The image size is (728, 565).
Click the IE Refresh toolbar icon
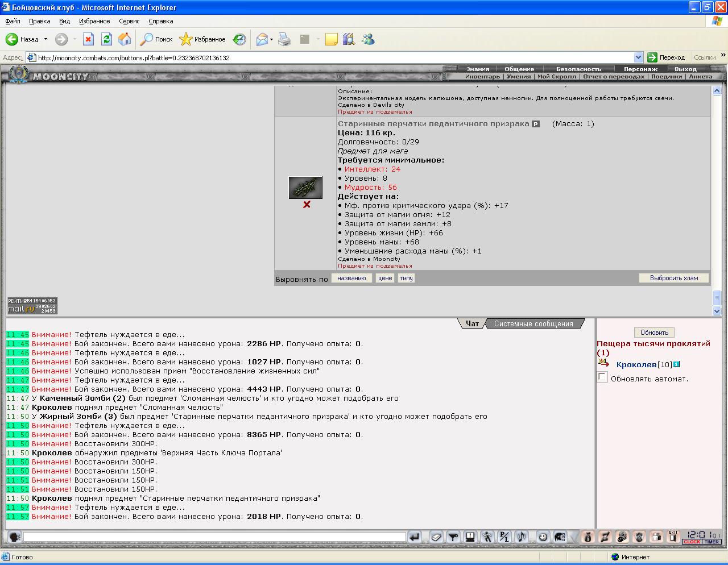coord(106,39)
